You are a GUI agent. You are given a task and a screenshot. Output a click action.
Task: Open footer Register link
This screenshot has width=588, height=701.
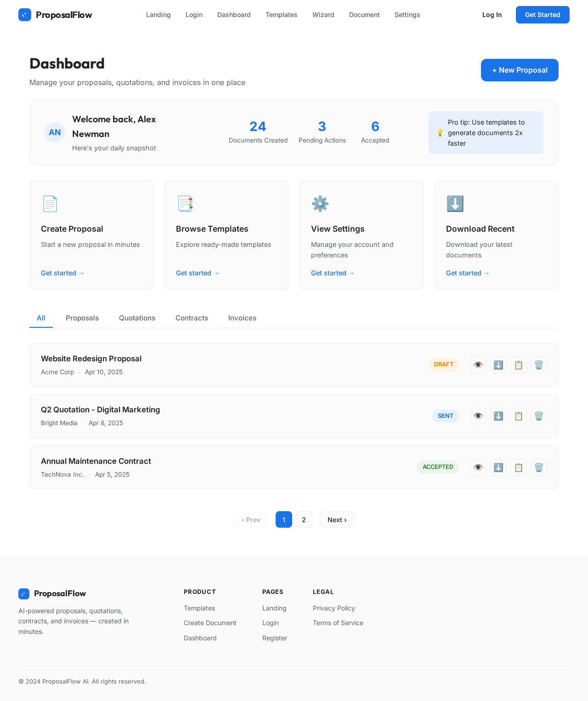coord(275,638)
